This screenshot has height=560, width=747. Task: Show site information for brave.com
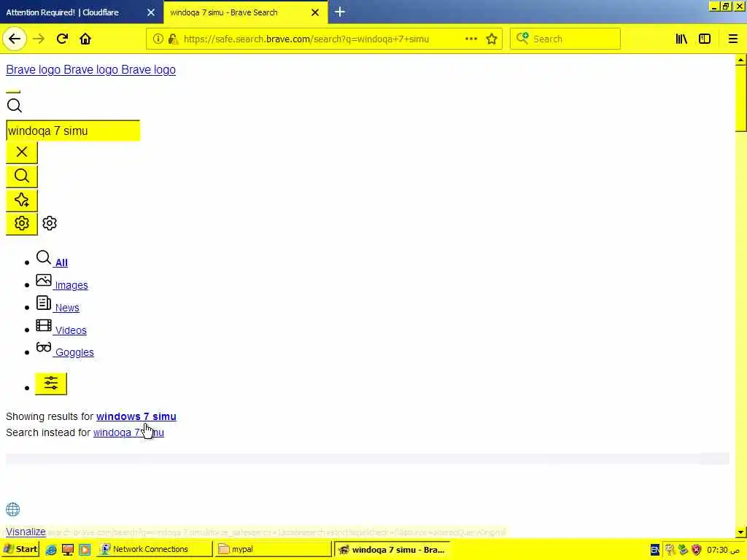click(158, 39)
